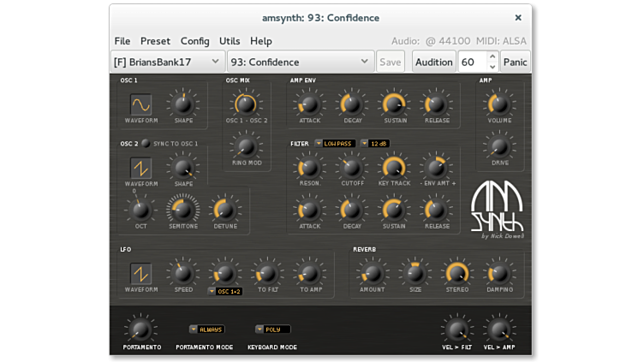Open the Portamento Mode Always dropdown
This screenshot has width=644, height=362.
(x=207, y=329)
